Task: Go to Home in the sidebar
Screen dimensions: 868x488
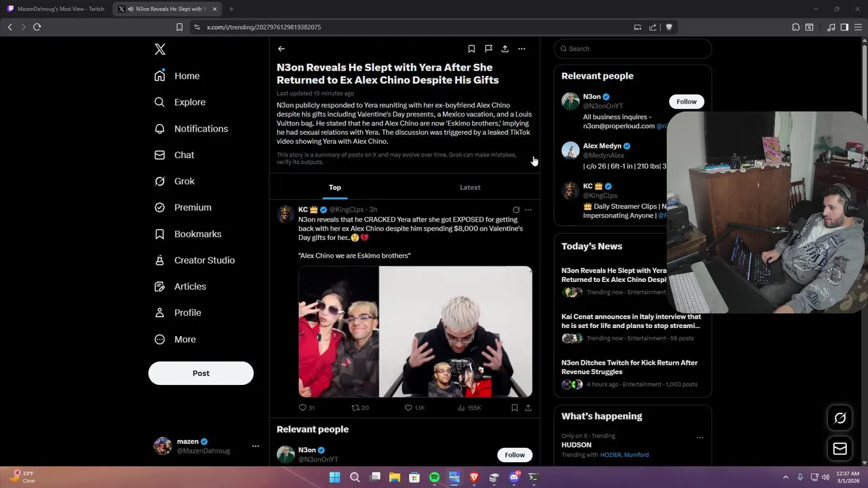Action: 176,76
